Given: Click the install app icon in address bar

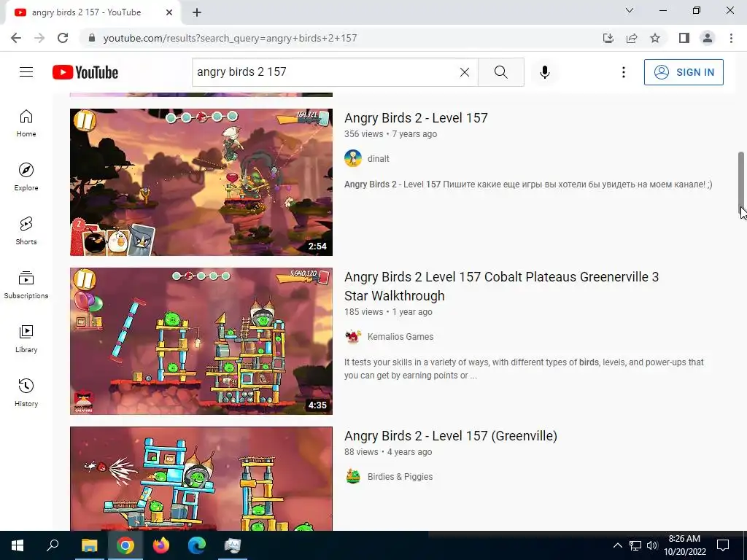Looking at the screenshot, I should pyautogui.click(x=608, y=38).
